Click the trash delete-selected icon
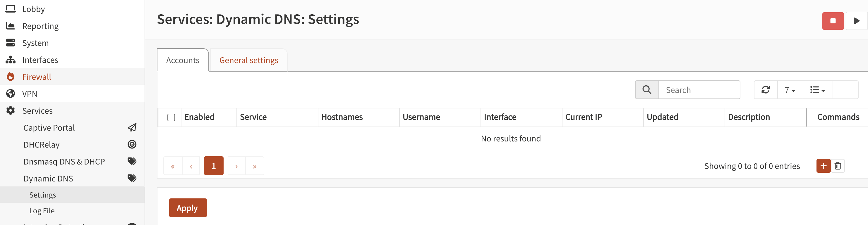The width and height of the screenshot is (868, 225). (x=838, y=166)
